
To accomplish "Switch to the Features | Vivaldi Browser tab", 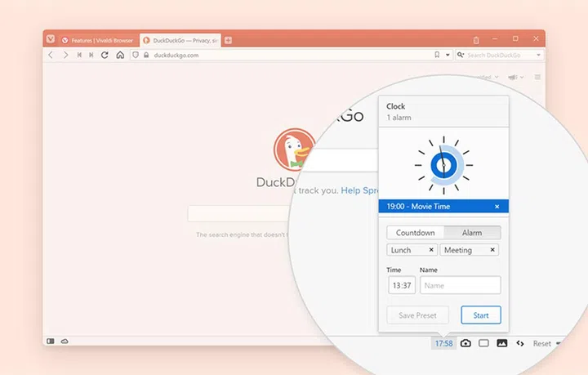I will click(x=98, y=39).
